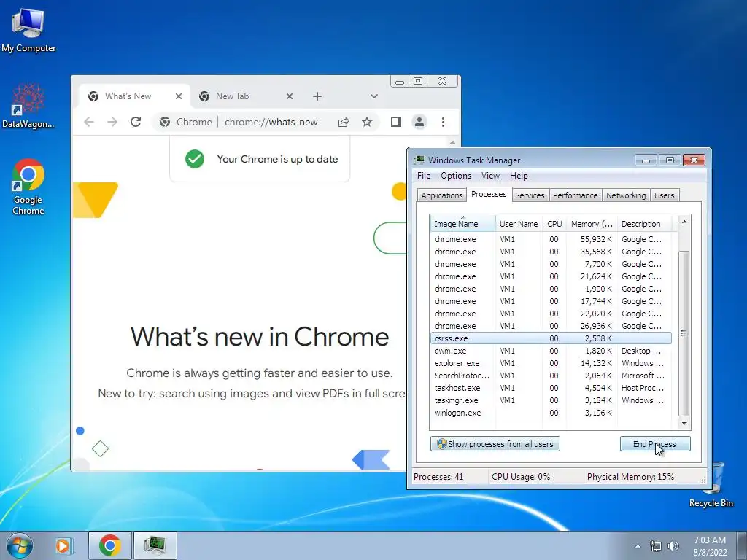Select chrome.exe row using 1,900 K
The image size is (747, 560).
pyautogui.click(x=551, y=289)
